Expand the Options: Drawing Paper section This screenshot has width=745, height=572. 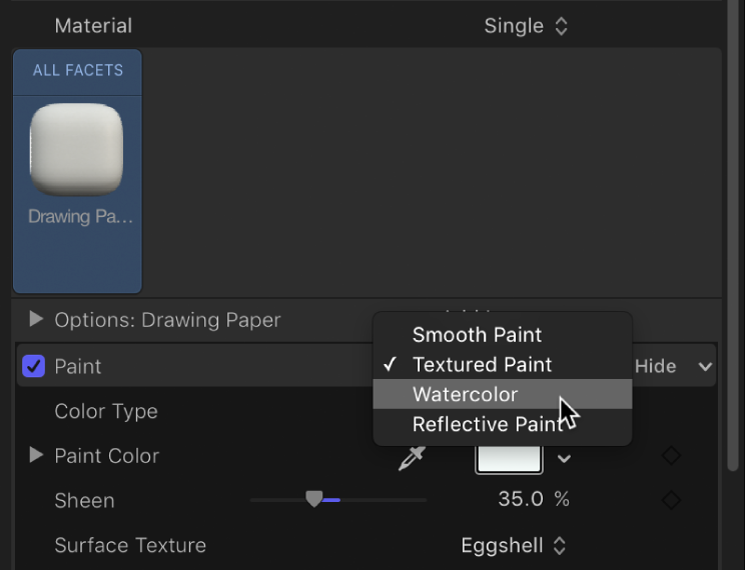[37, 320]
